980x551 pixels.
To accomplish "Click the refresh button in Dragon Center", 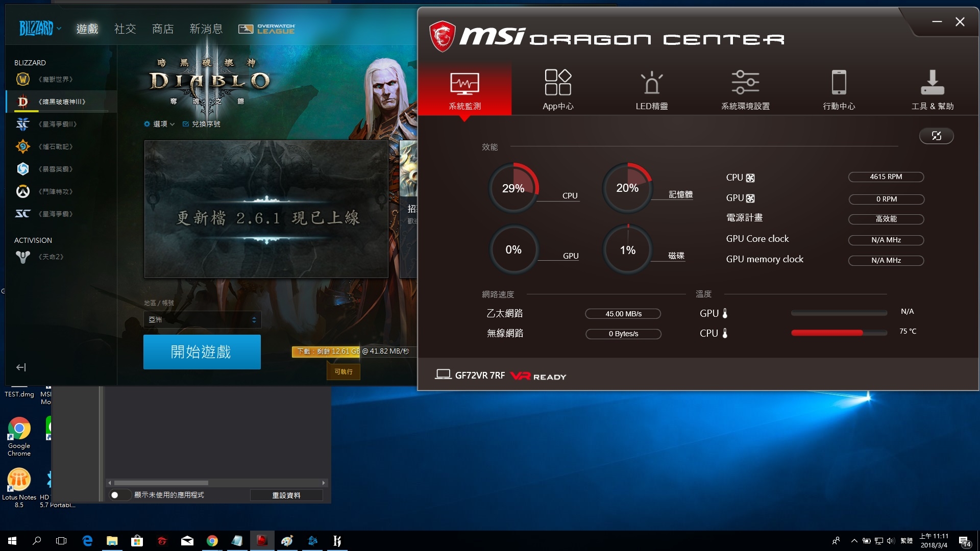I will click(937, 136).
